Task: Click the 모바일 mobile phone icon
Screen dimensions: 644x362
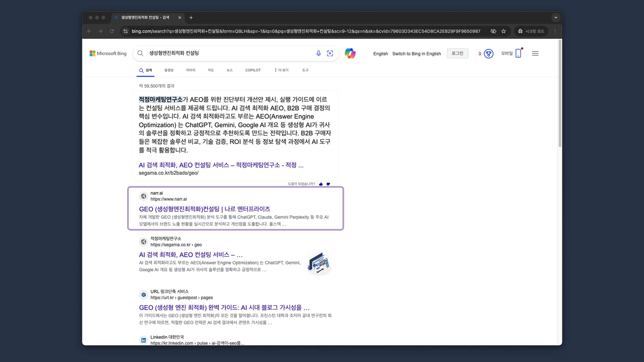Action: pos(519,53)
